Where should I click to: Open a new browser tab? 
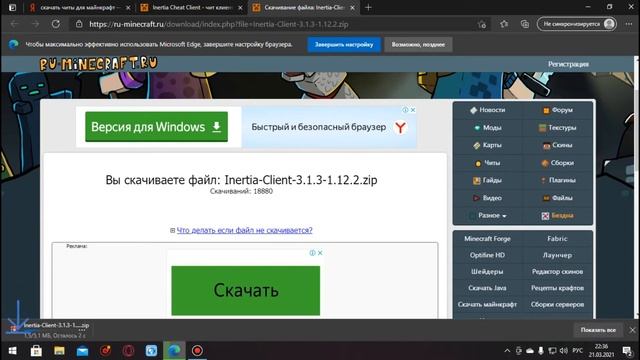click(368, 7)
